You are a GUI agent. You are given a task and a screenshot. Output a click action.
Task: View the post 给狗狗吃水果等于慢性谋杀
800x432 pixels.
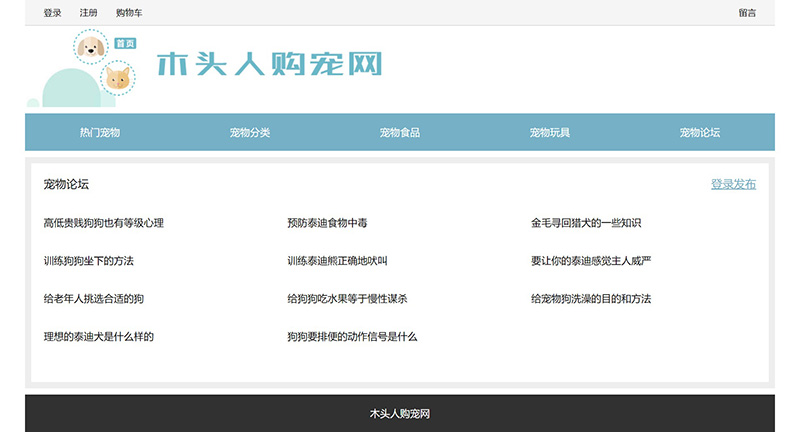coord(347,299)
